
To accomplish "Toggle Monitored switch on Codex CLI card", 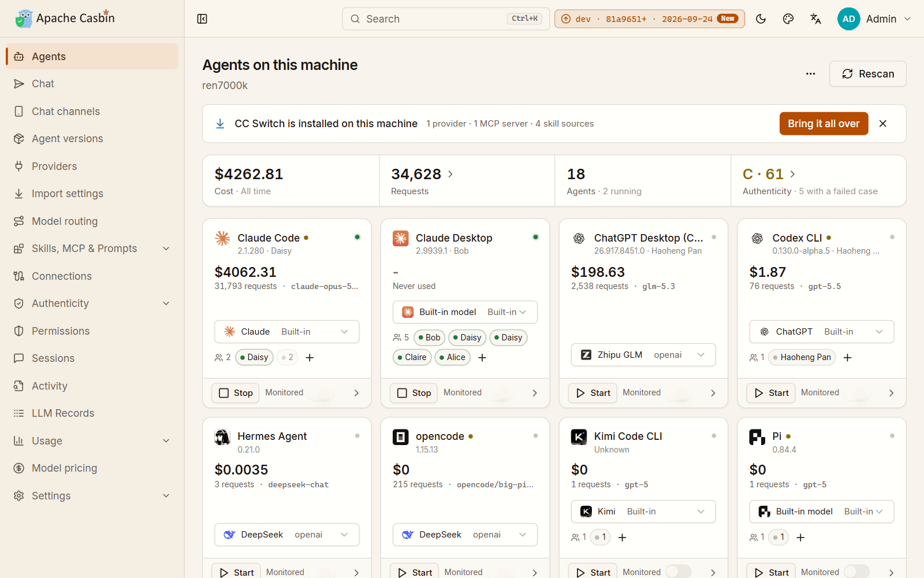I will pos(857,393).
